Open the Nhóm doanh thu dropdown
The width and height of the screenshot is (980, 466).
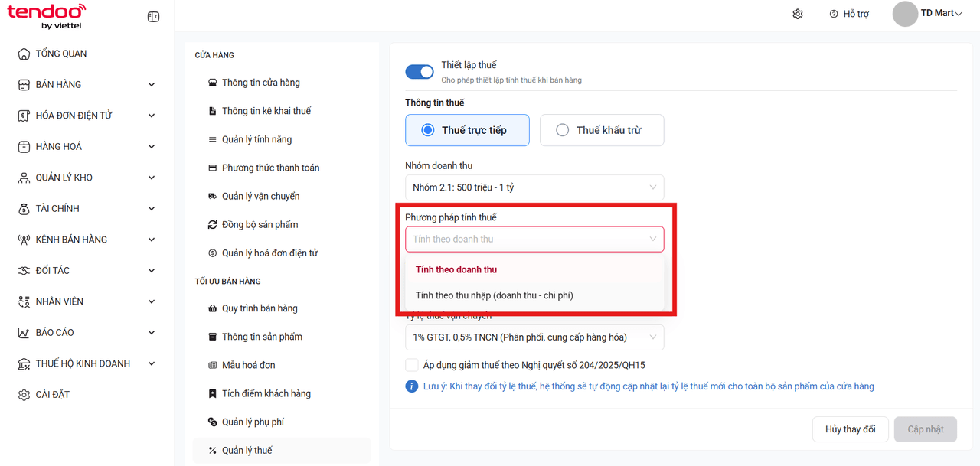(x=534, y=187)
